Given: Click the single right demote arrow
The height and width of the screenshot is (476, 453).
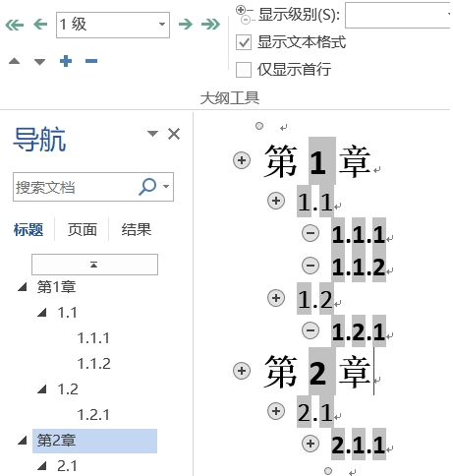Looking at the screenshot, I should point(186,24).
